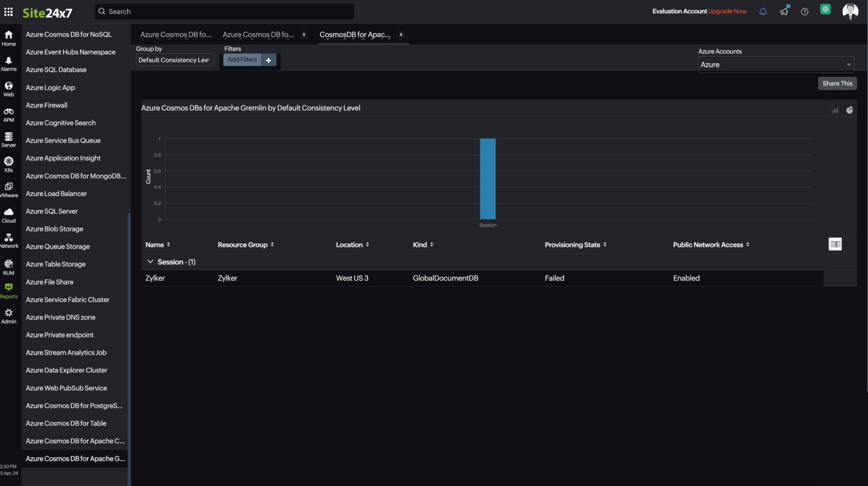Open the Group by consistency level dropdown
The width and height of the screenshot is (868, 486).
coord(175,60)
